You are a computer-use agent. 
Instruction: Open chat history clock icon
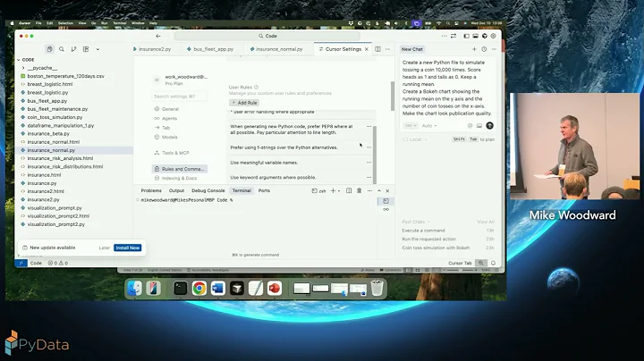[x=484, y=49]
